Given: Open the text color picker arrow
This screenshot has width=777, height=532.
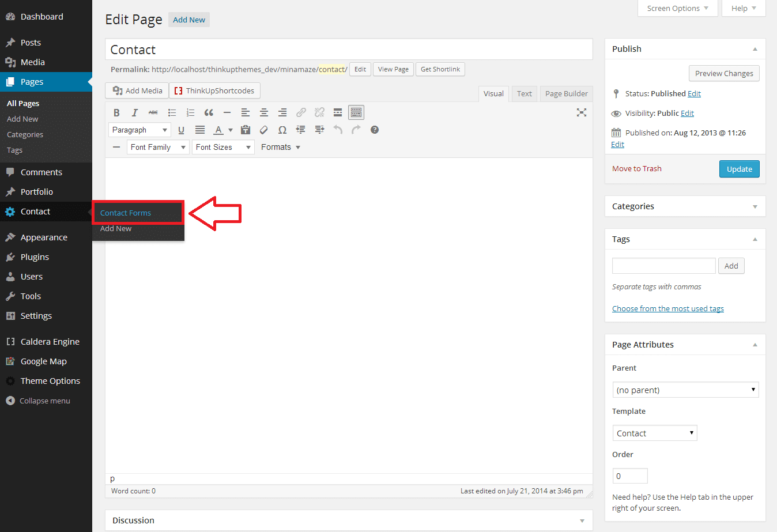Looking at the screenshot, I should (231, 130).
